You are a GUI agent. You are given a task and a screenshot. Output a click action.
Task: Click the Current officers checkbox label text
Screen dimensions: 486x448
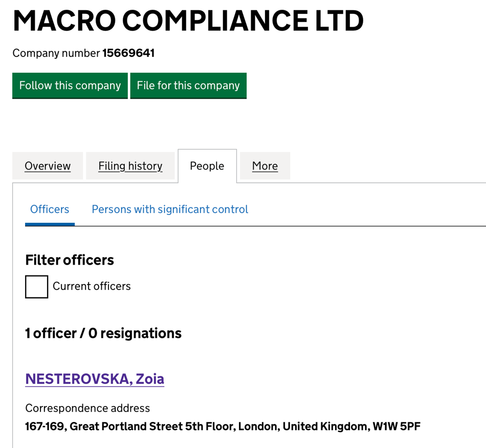(x=92, y=286)
